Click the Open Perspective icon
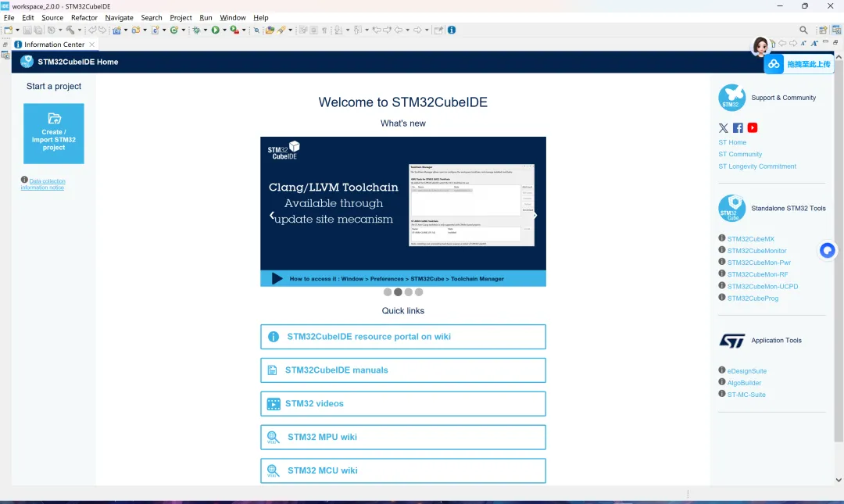 coord(823,30)
